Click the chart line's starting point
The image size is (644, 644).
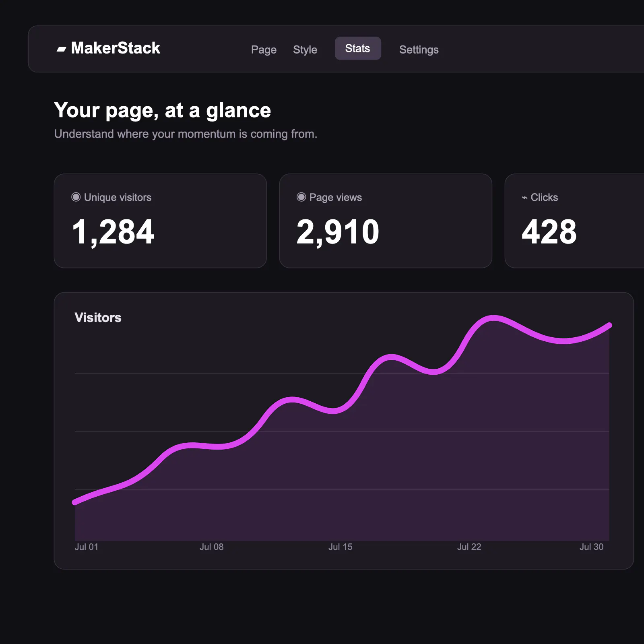[x=74, y=502]
